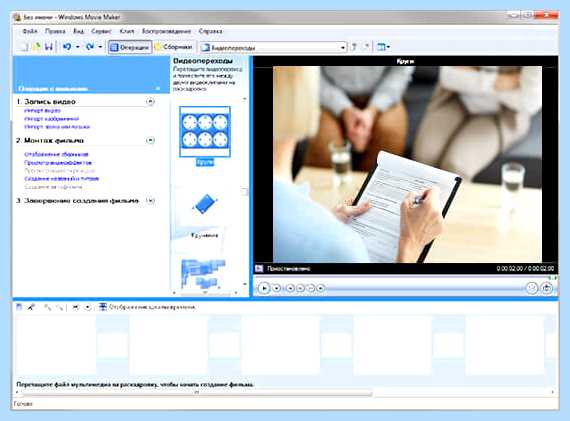Click the Создание названий и титров link
570x421 pixels.
click(x=61, y=179)
